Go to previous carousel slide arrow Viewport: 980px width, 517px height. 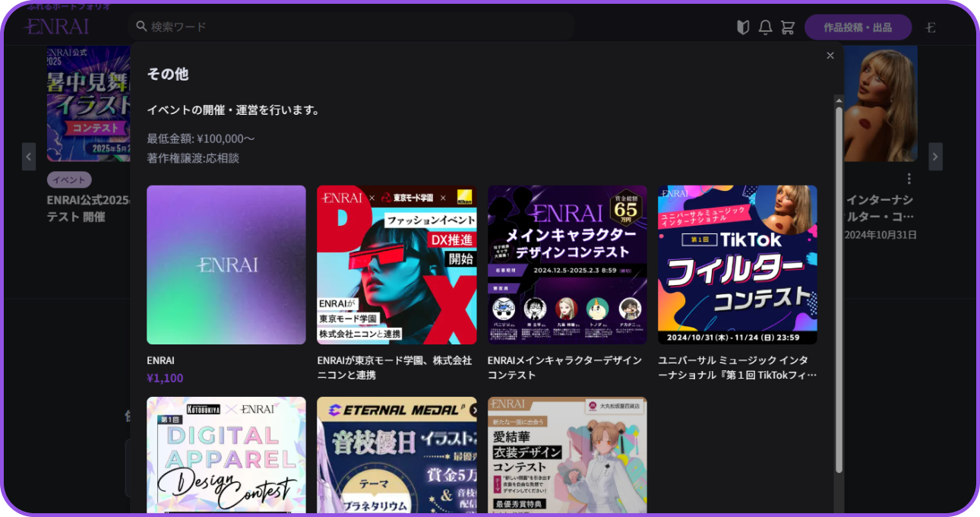coord(29,157)
